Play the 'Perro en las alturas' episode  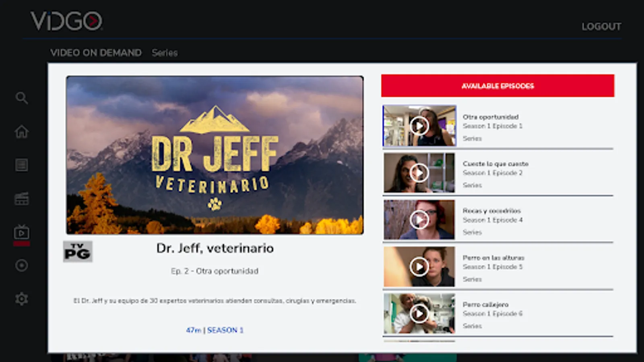click(419, 267)
